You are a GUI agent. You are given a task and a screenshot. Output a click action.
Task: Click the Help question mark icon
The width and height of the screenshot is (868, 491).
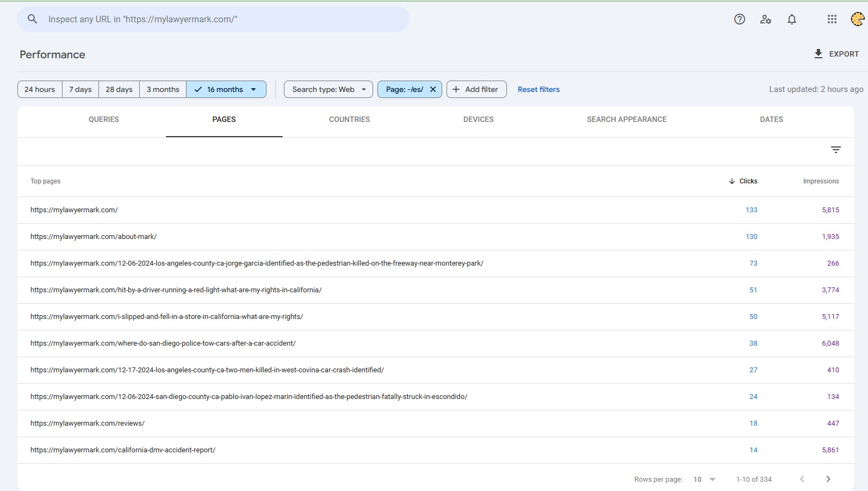[739, 20]
